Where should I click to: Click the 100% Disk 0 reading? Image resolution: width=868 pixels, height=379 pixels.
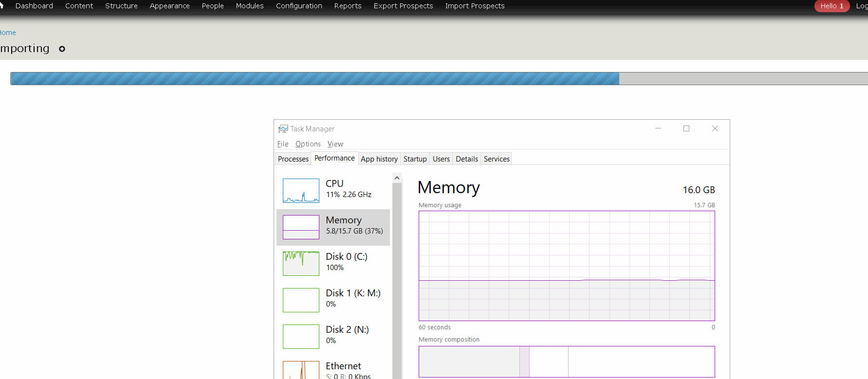(x=335, y=268)
